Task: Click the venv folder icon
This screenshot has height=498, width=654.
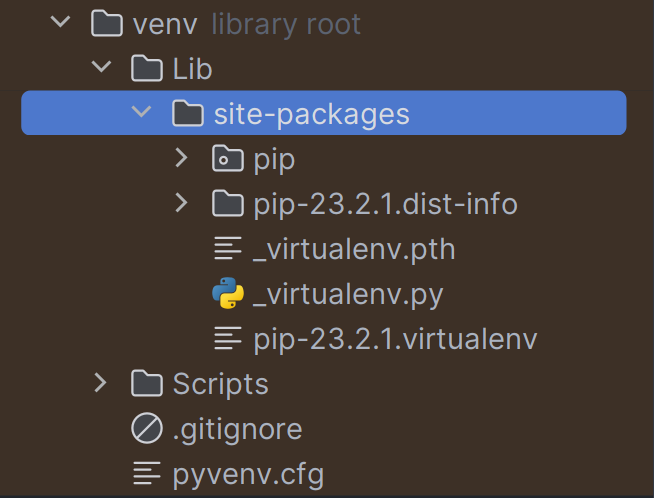Action: click(x=107, y=24)
